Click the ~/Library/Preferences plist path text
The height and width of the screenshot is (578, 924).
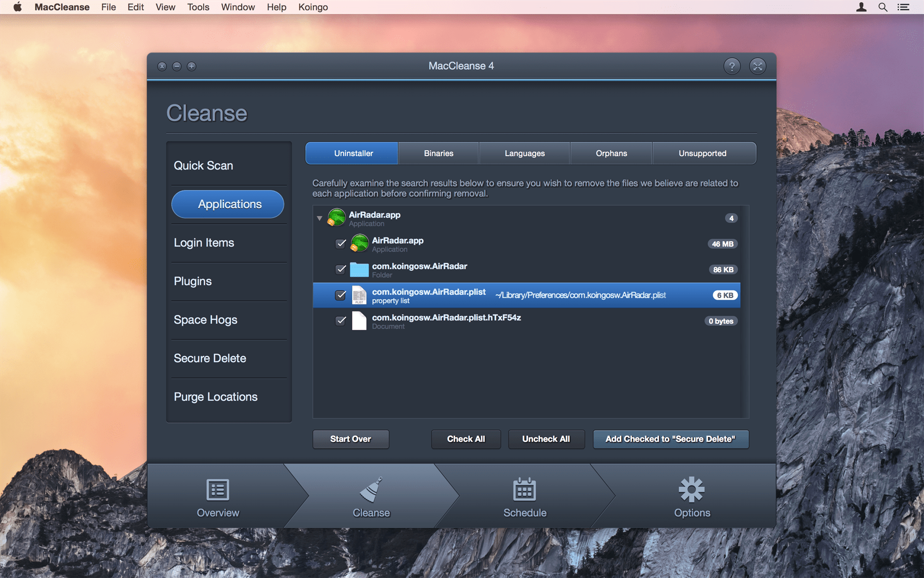[580, 295]
